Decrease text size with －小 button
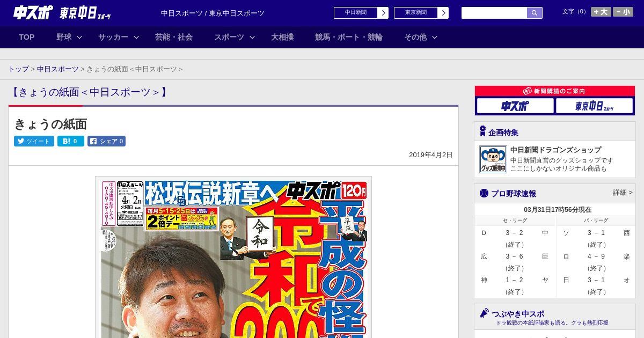Viewport: 644px width, 338px height. pyautogui.click(x=623, y=12)
